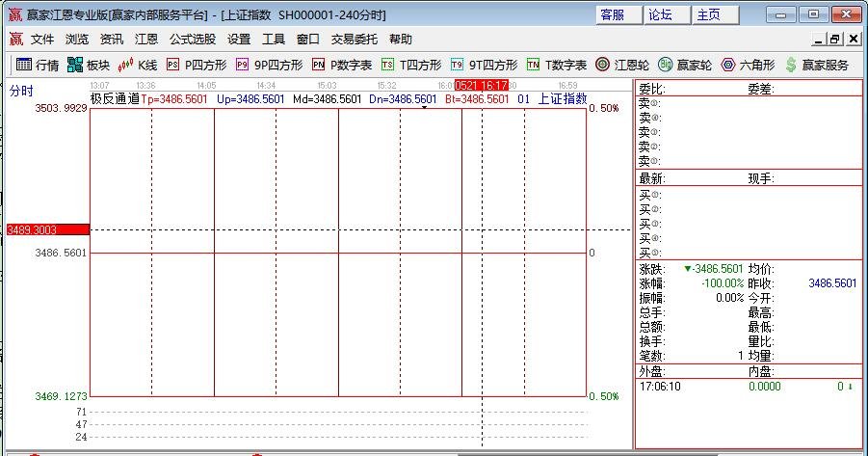Restore the inner chart document window
The width and height of the screenshot is (868, 456).
835,40
